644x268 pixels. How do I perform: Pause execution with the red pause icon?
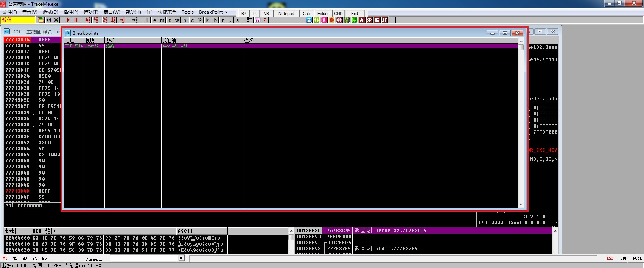coord(76,20)
